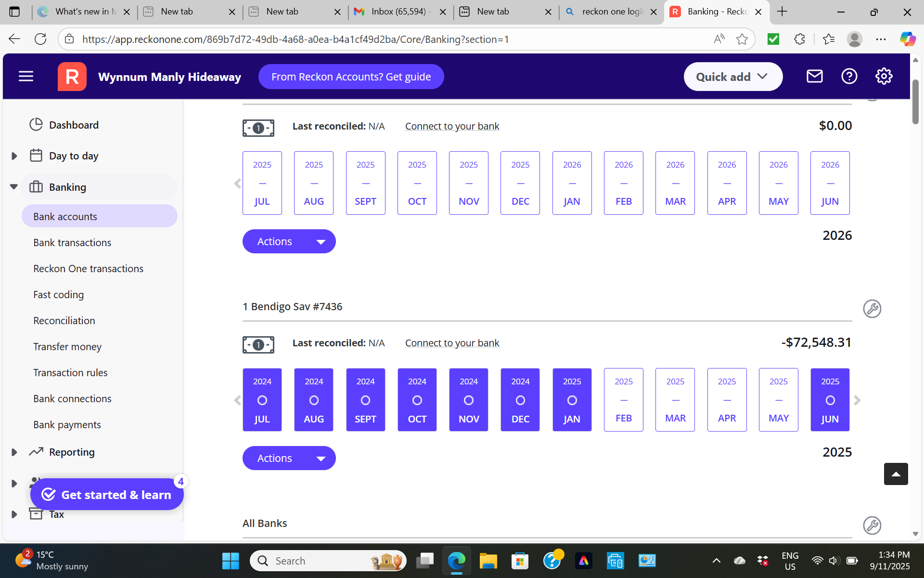The width and height of the screenshot is (924, 578).
Task: Go to Reconciliation in sidebar
Action: coord(64,321)
